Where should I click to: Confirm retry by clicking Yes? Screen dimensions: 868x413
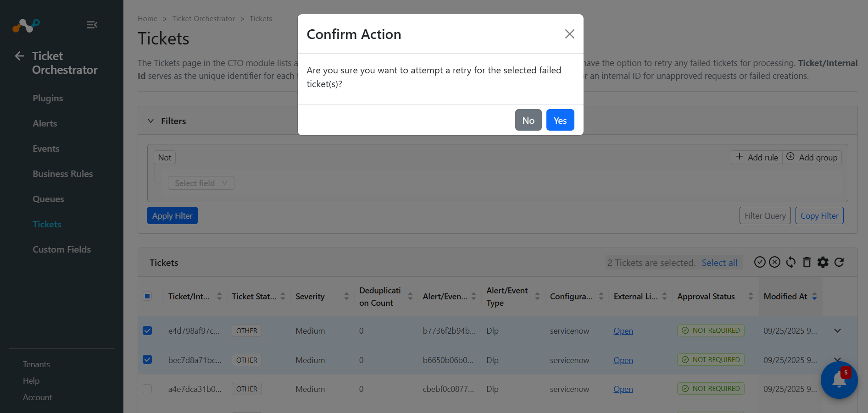coord(560,120)
